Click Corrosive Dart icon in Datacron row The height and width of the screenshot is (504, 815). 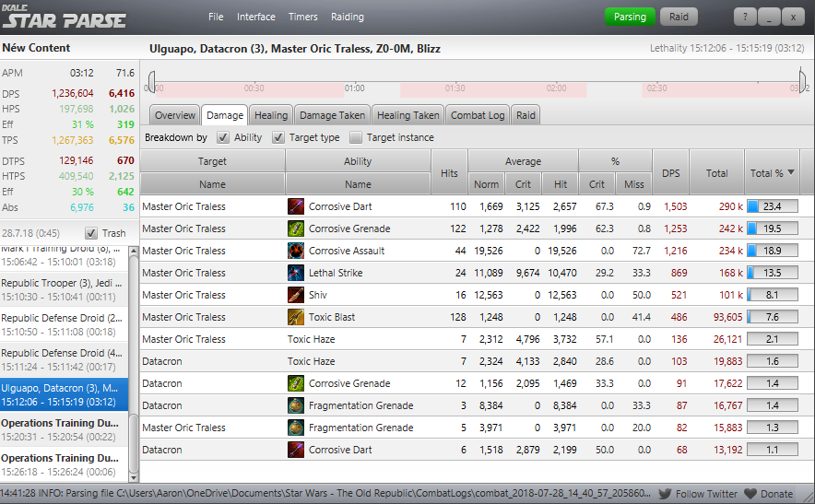[296, 450]
